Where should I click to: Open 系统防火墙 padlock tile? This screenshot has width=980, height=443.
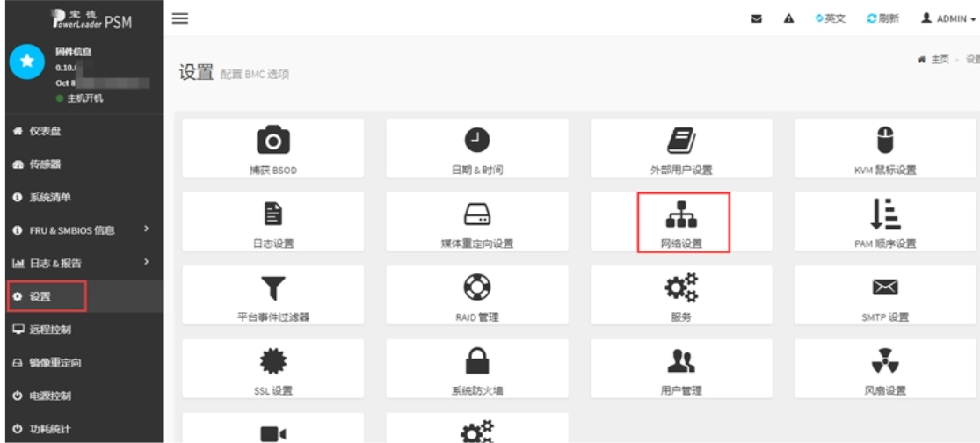[x=477, y=368]
